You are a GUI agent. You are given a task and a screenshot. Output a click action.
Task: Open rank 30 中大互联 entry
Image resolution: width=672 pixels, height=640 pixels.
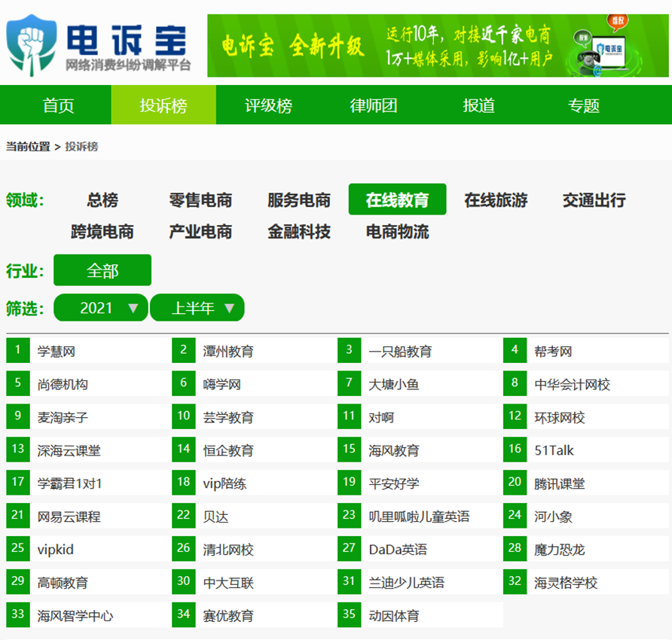coord(255,581)
